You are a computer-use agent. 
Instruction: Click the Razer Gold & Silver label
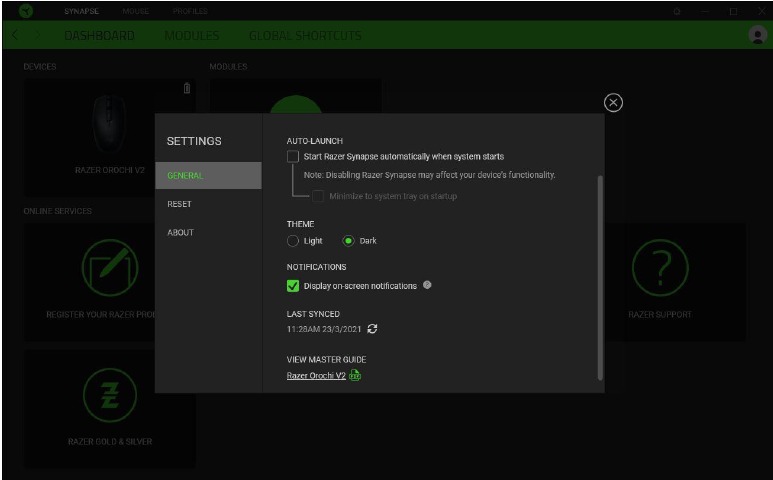(x=110, y=442)
